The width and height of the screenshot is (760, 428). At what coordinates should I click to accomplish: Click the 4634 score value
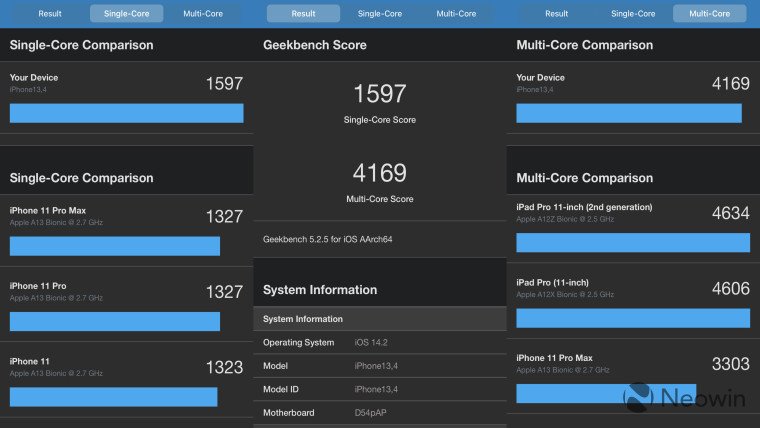click(730, 213)
